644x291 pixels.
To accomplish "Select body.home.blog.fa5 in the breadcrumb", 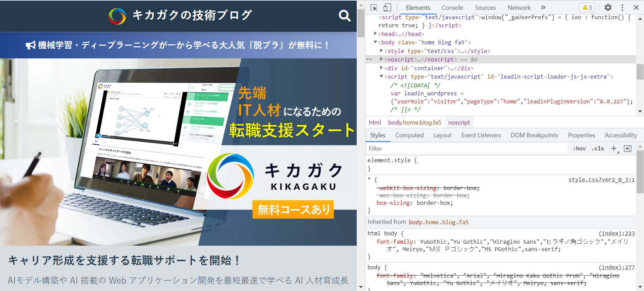I will tap(414, 123).
